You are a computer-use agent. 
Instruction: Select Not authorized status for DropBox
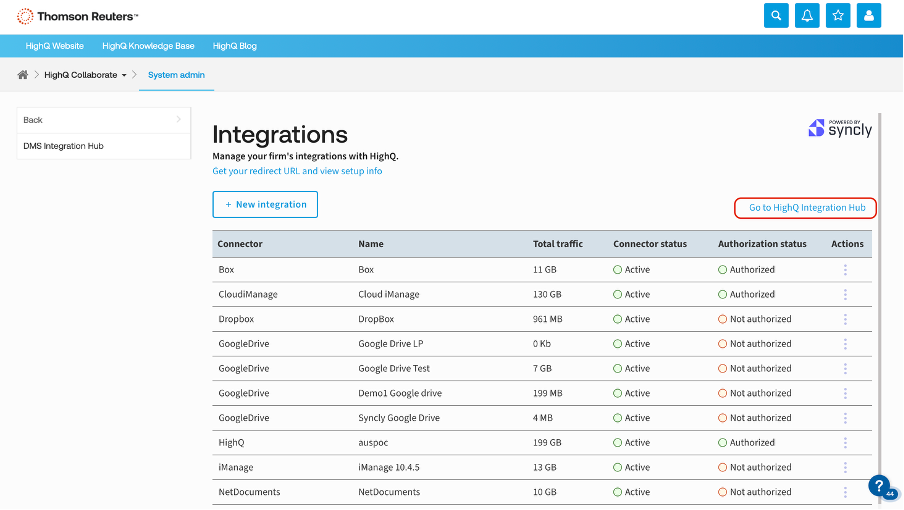(755, 319)
